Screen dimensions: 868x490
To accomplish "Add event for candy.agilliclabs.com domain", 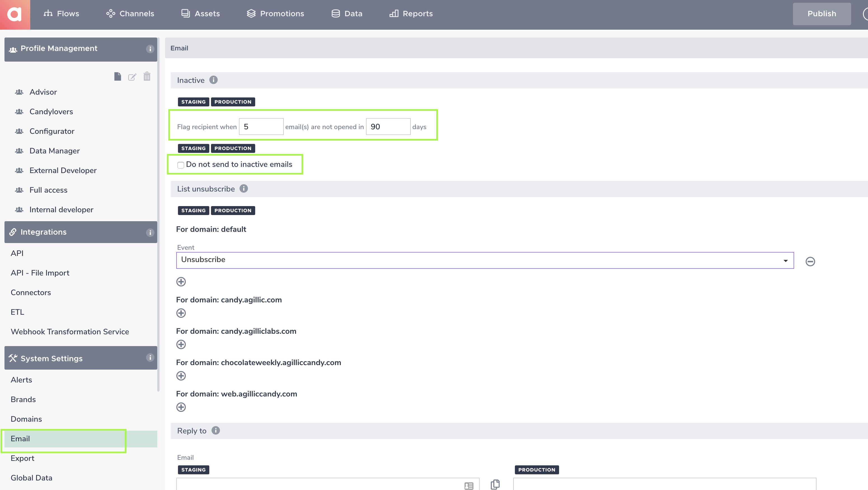I will [181, 344].
